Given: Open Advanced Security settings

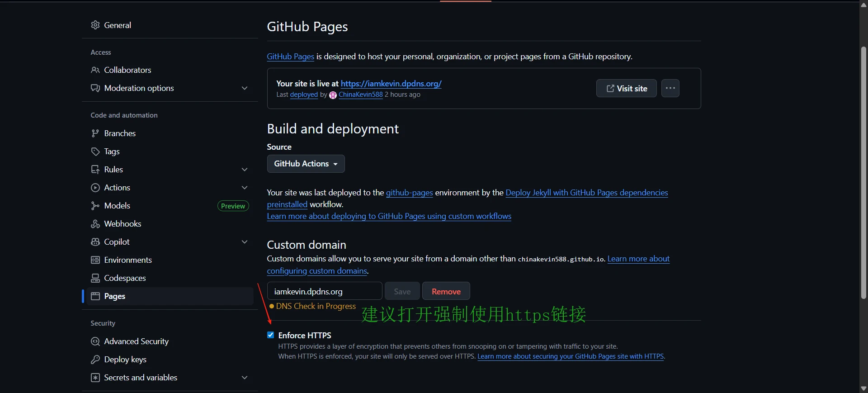Looking at the screenshot, I should [136, 341].
